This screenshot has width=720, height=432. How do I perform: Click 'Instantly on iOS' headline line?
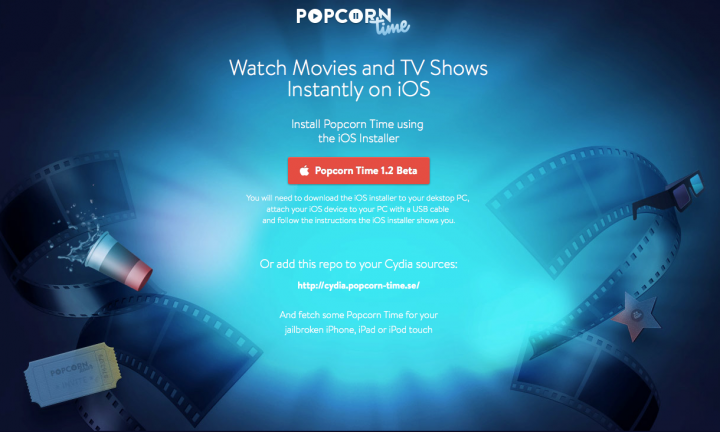pos(359,89)
